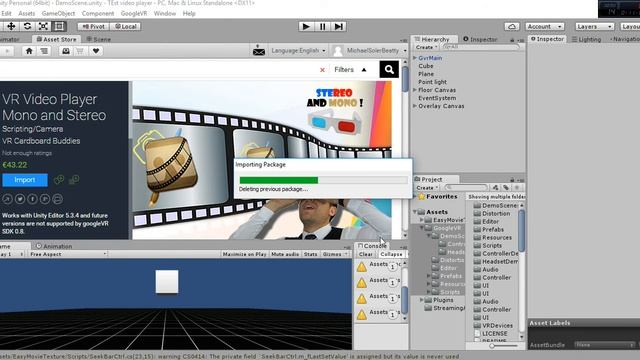Open the GoogleVR menu
640x360 pixels.
click(134, 13)
